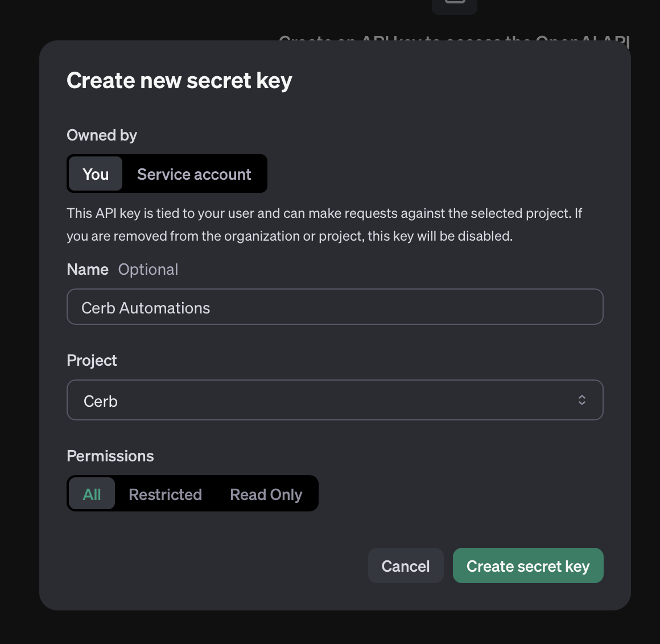Click the "Permissions" section label

(x=110, y=456)
